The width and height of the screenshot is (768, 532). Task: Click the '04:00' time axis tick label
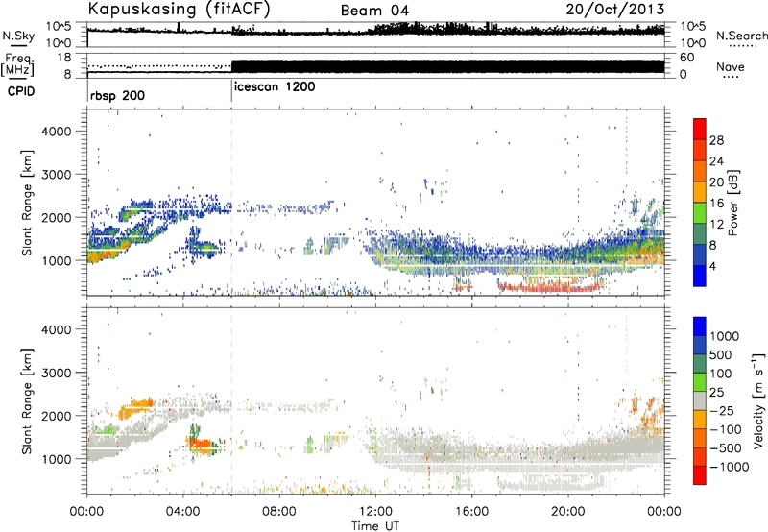click(182, 512)
